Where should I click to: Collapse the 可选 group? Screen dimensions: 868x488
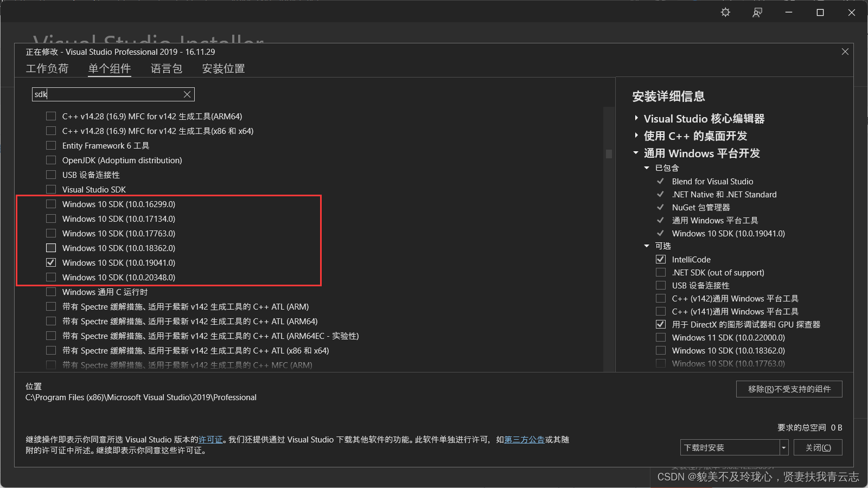point(647,246)
